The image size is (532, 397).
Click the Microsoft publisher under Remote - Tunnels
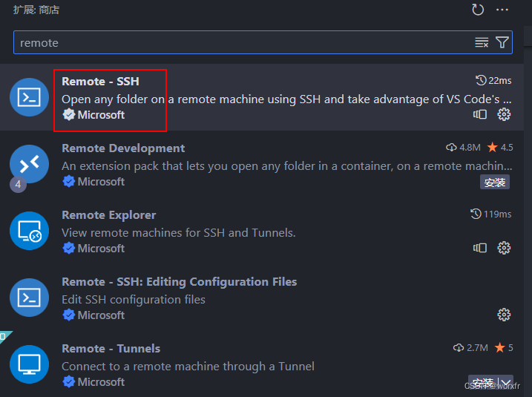101,382
